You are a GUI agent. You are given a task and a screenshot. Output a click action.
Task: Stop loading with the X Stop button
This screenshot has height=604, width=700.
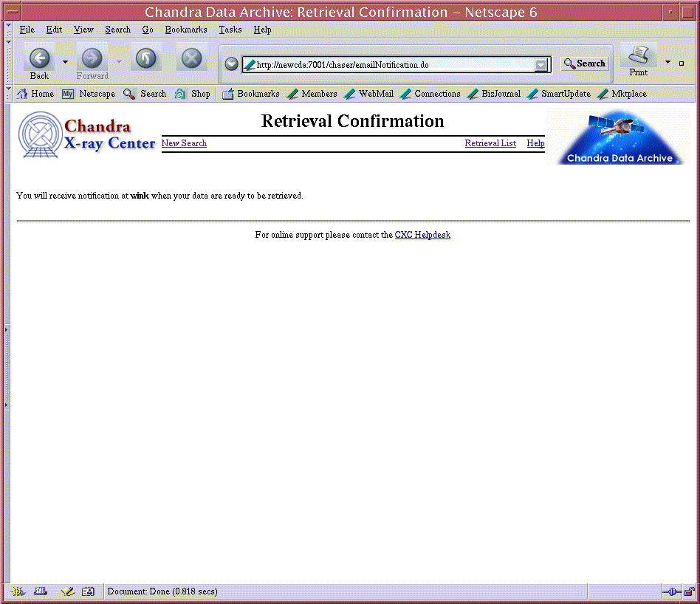(191, 58)
